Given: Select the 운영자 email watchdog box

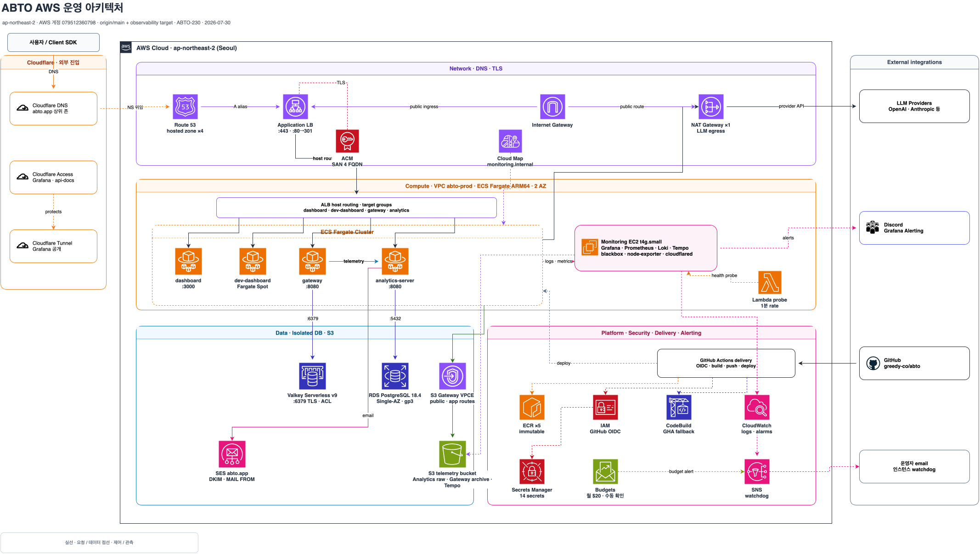Looking at the screenshot, I should (914, 467).
